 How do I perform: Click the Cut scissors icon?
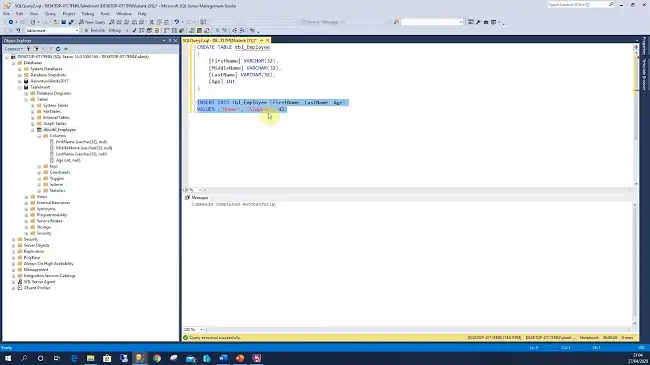pyautogui.click(x=151, y=22)
